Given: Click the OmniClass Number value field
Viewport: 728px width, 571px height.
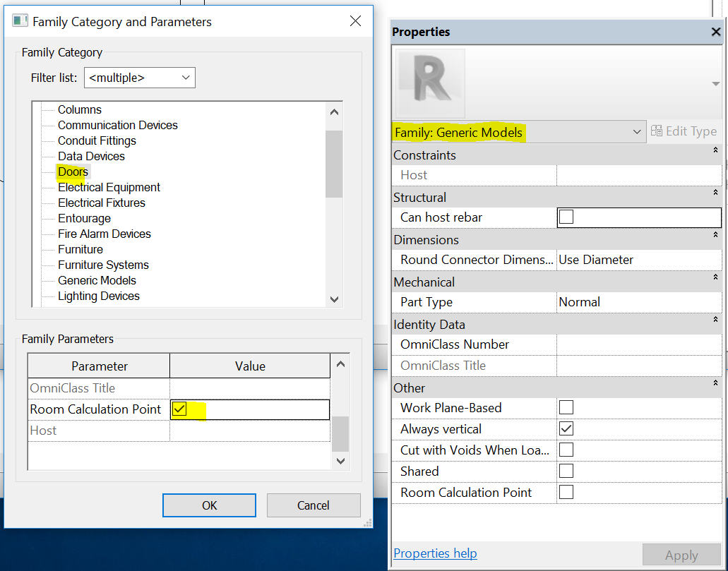Looking at the screenshot, I should pos(635,344).
